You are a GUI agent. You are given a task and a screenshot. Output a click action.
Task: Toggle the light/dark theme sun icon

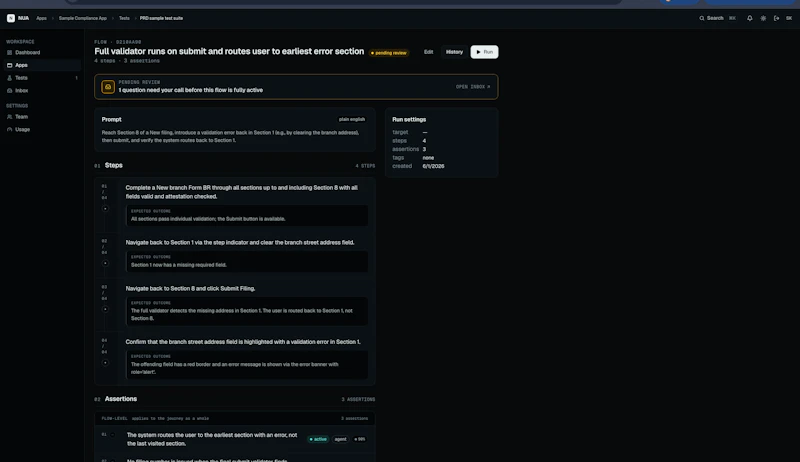[763, 18]
